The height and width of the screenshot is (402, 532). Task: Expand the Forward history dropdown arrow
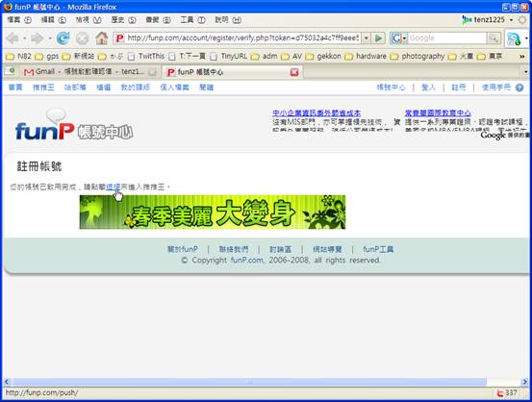click(49, 38)
